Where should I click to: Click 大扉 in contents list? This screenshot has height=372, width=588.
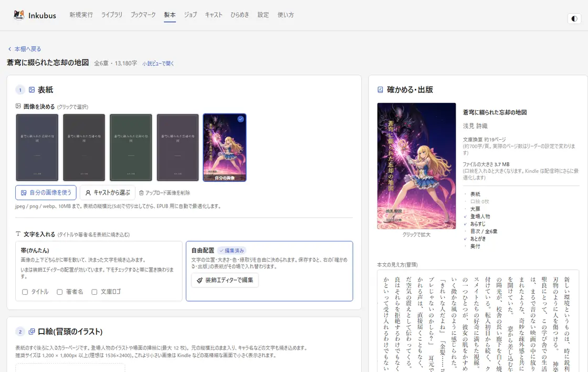point(475,209)
